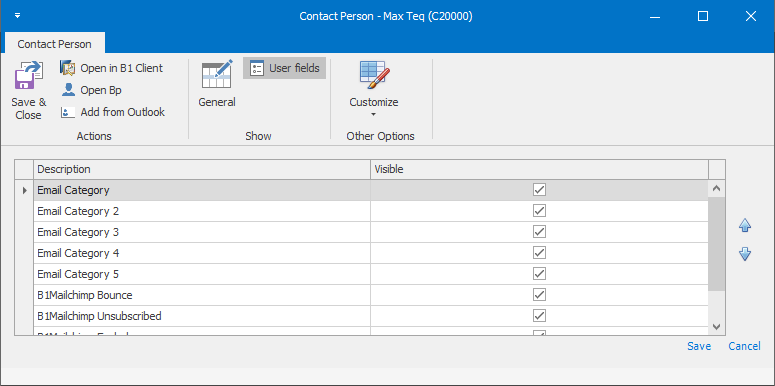Viewport: 775px width, 386px height.
Task: Click the scrollbar down arrow in grid
Action: tap(717, 327)
